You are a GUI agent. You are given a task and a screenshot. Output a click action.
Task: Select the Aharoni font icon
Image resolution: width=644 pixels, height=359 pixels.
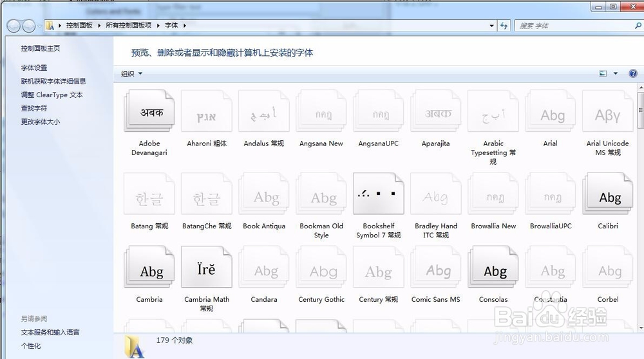pos(207,111)
